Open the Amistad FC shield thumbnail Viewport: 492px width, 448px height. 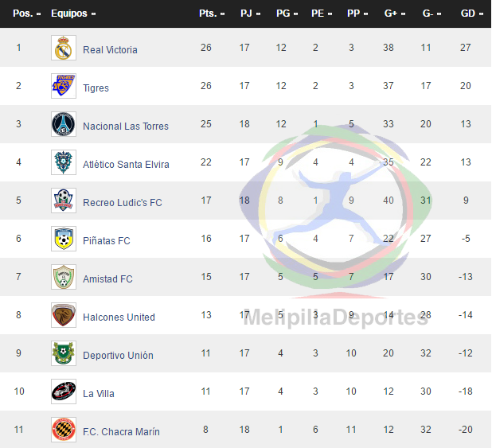point(64,277)
